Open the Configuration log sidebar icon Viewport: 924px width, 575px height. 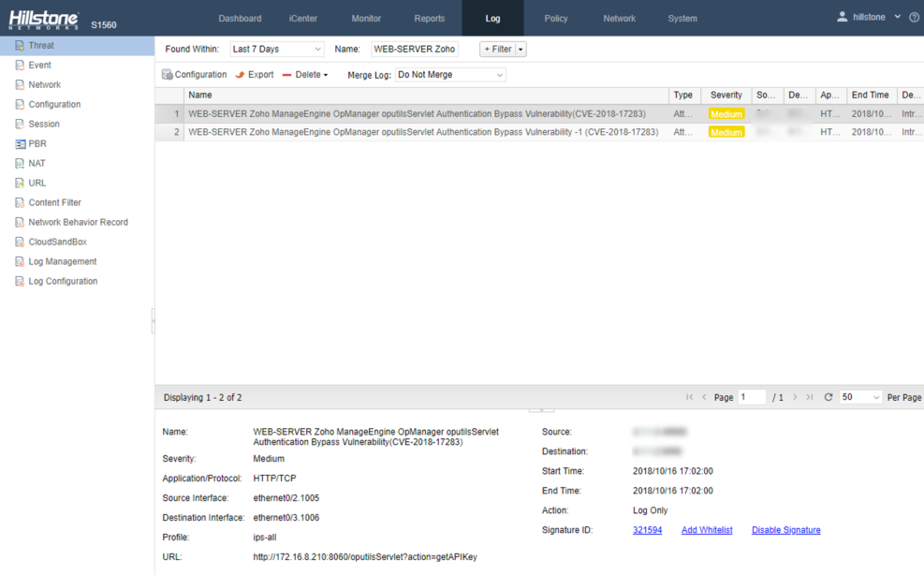pos(20,104)
